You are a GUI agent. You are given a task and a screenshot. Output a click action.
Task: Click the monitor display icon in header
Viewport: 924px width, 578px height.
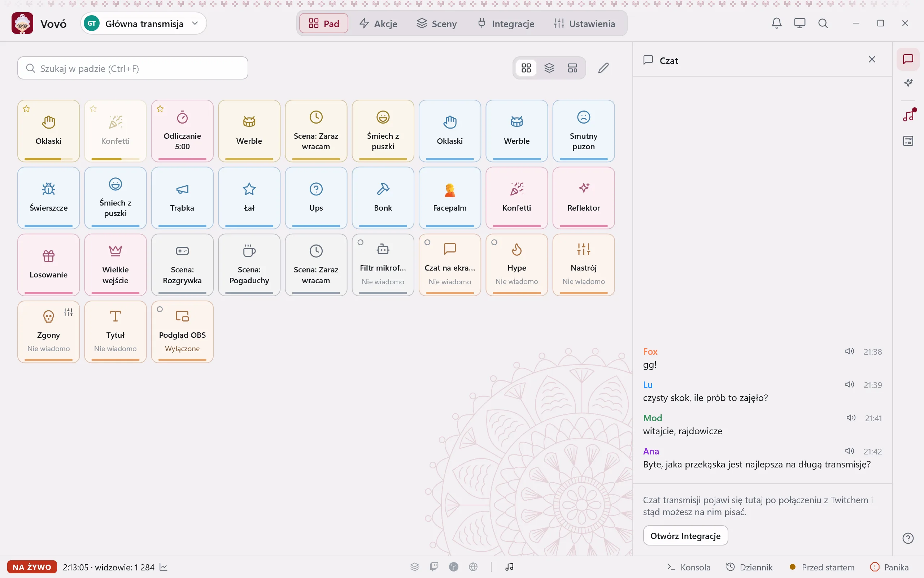coord(799,23)
